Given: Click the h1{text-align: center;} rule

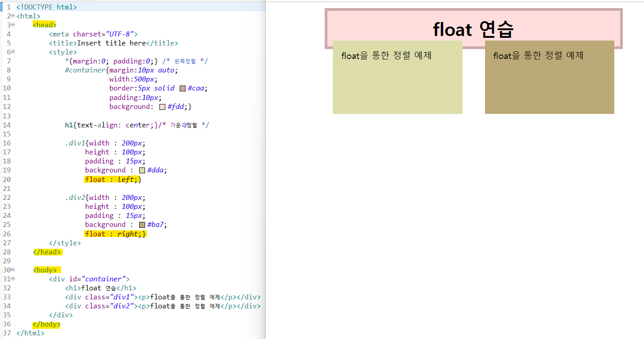Looking at the screenshot, I should 112,125.
